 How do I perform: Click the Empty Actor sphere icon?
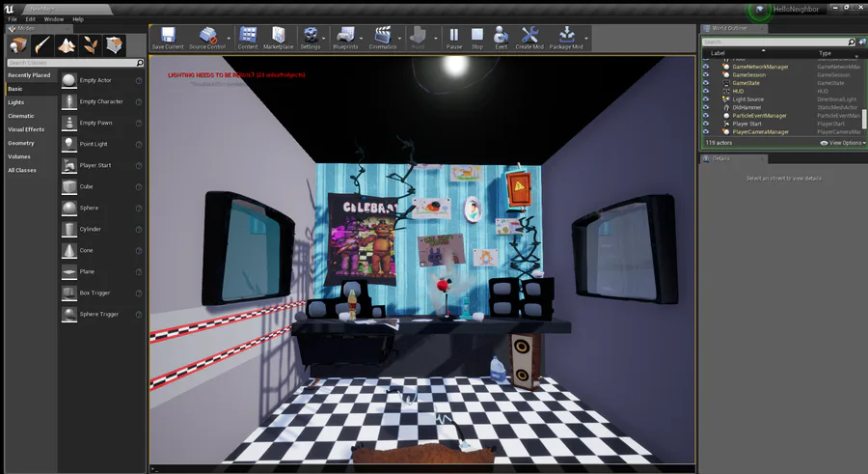coord(69,80)
